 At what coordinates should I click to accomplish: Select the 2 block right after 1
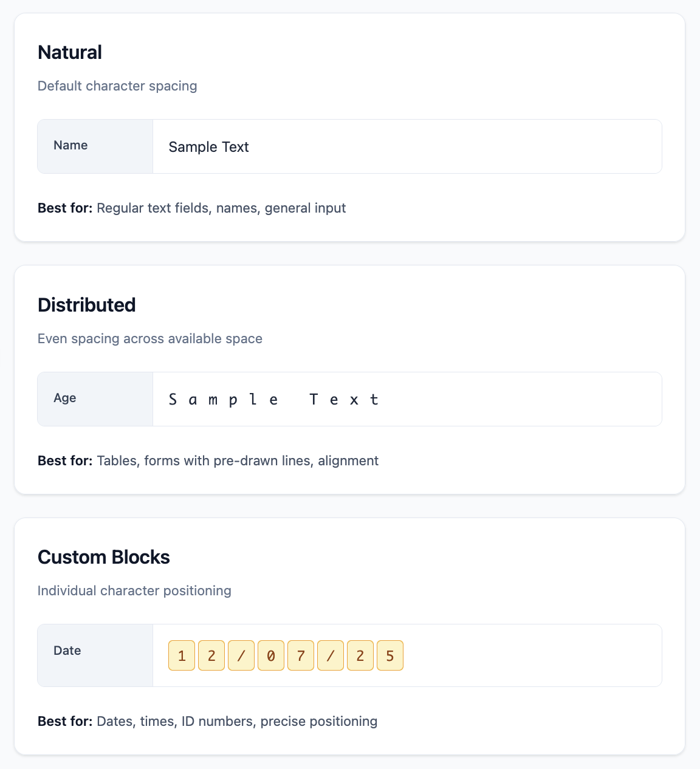pos(211,655)
